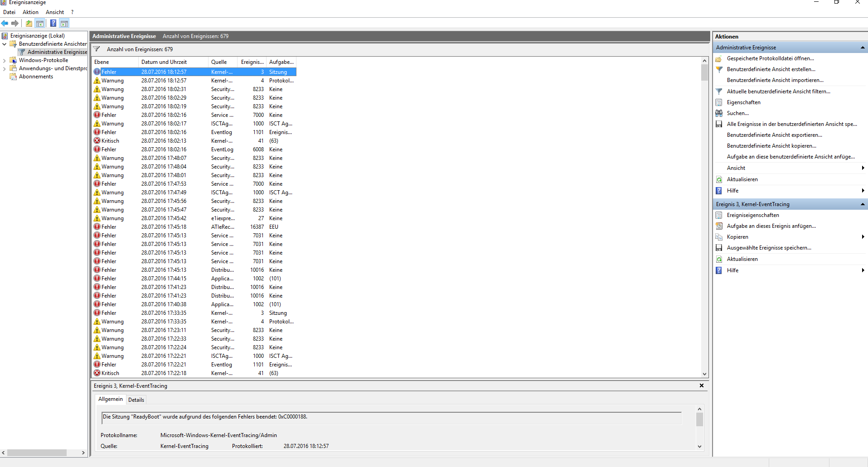Click the Kritisch icon at 18:02:13
Image resolution: width=868 pixels, height=467 pixels.
(97, 141)
